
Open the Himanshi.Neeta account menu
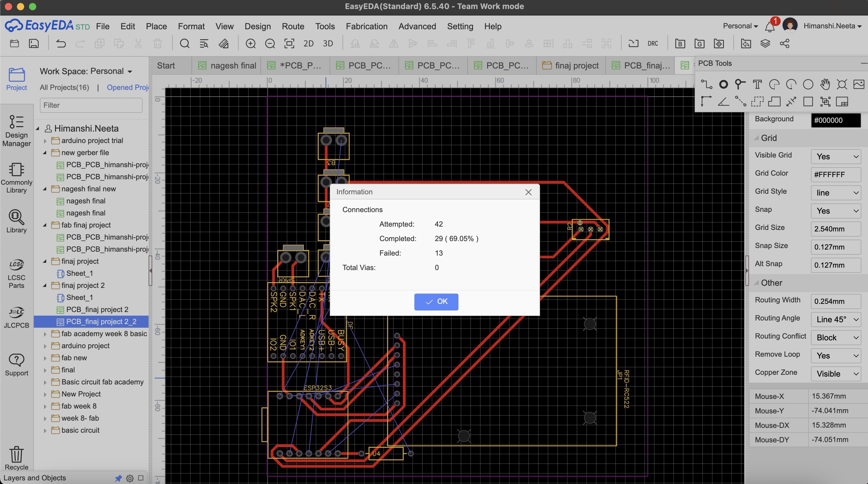(832, 26)
